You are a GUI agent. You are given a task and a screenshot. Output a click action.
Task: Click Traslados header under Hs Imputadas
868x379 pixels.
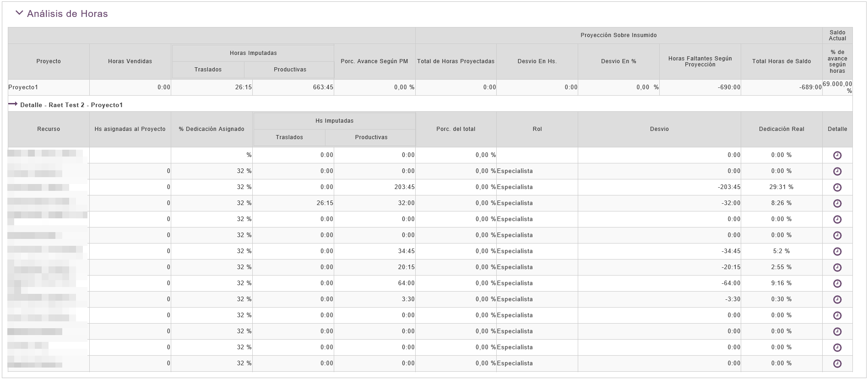tap(289, 137)
